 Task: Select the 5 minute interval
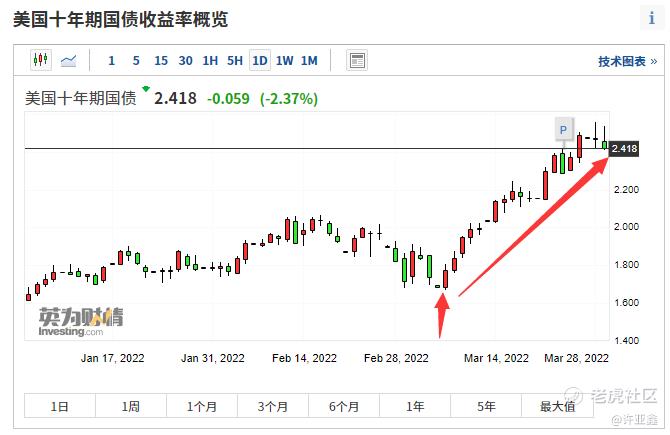point(136,61)
